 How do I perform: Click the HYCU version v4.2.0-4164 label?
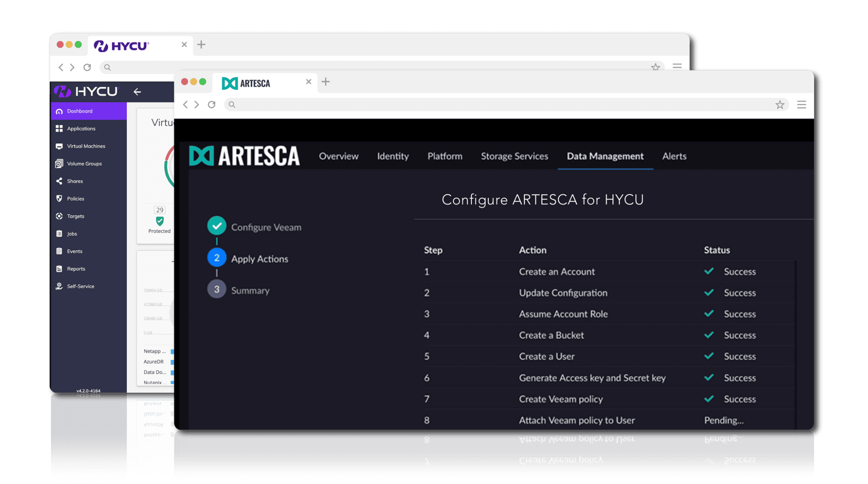[88, 391]
